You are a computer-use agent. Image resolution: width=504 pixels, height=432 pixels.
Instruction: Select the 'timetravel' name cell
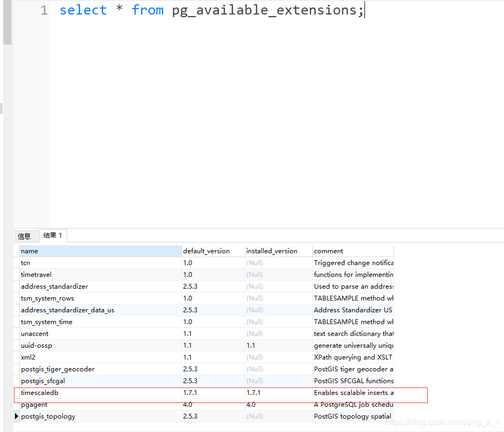100,275
